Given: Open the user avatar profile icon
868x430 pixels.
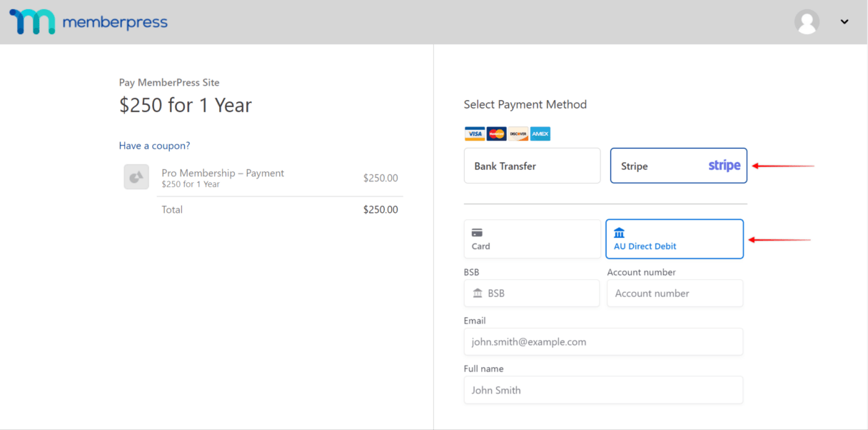Looking at the screenshot, I should point(807,22).
